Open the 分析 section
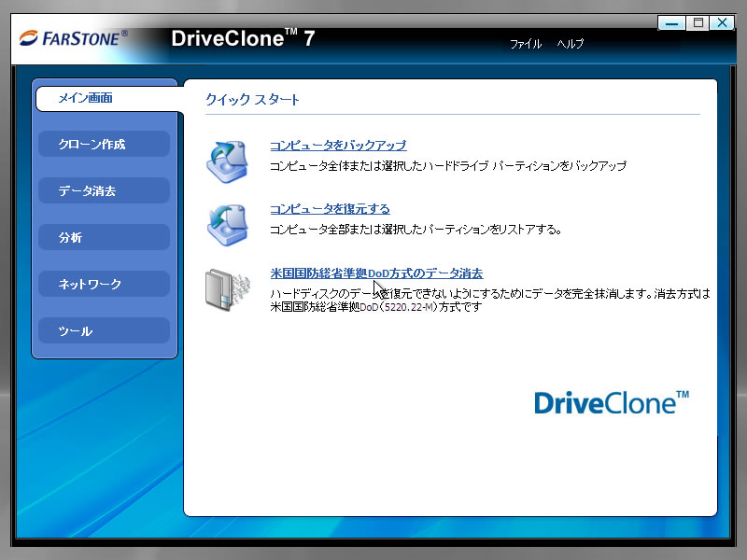The height and width of the screenshot is (560, 747). pos(104,237)
